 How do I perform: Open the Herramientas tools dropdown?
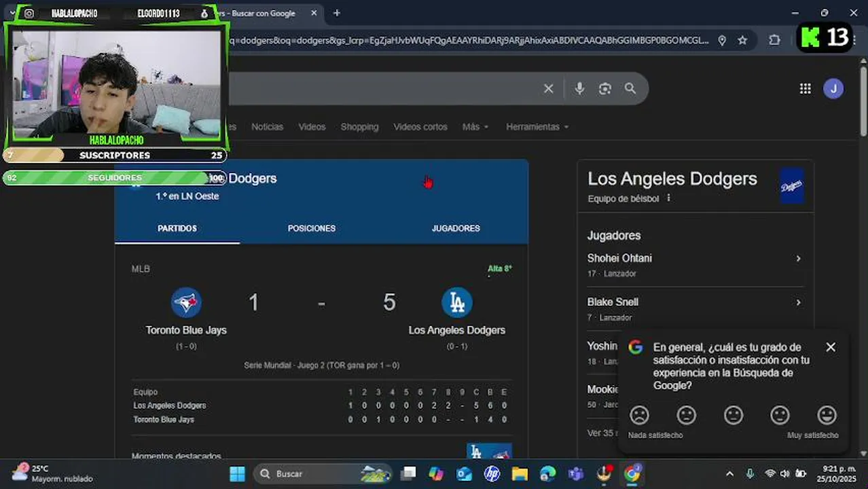coord(537,127)
